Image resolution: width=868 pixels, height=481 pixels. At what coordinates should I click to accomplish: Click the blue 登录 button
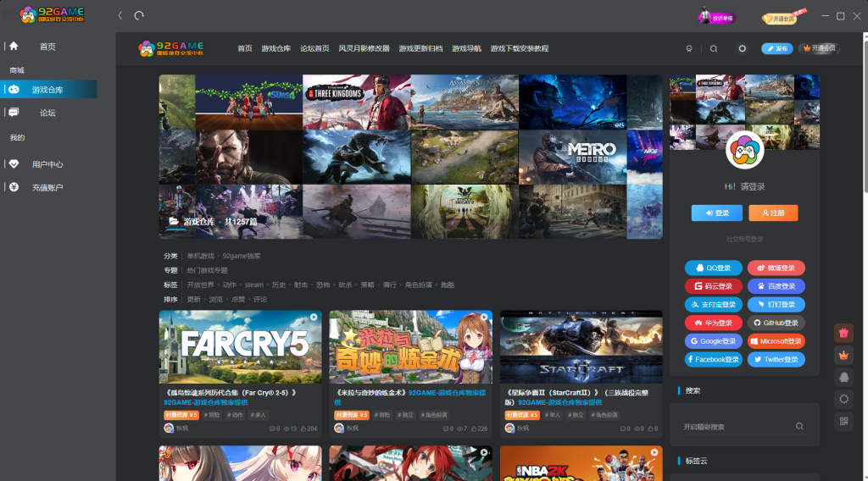pos(716,213)
